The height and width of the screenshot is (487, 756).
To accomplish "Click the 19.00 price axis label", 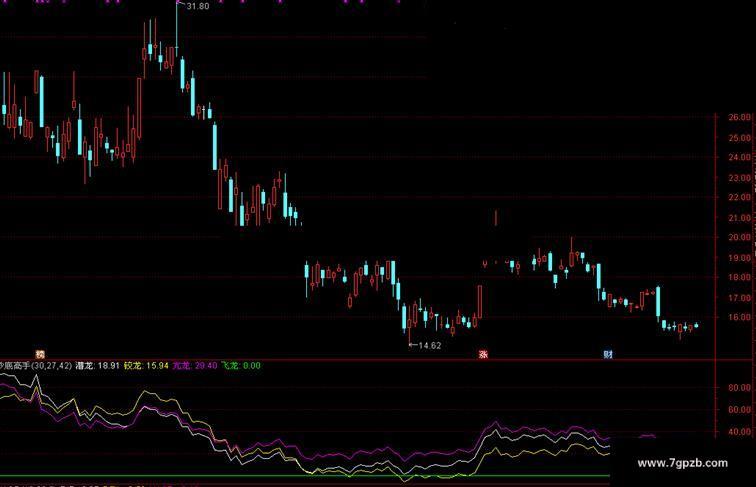I will pyautogui.click(x=740, y=257).
